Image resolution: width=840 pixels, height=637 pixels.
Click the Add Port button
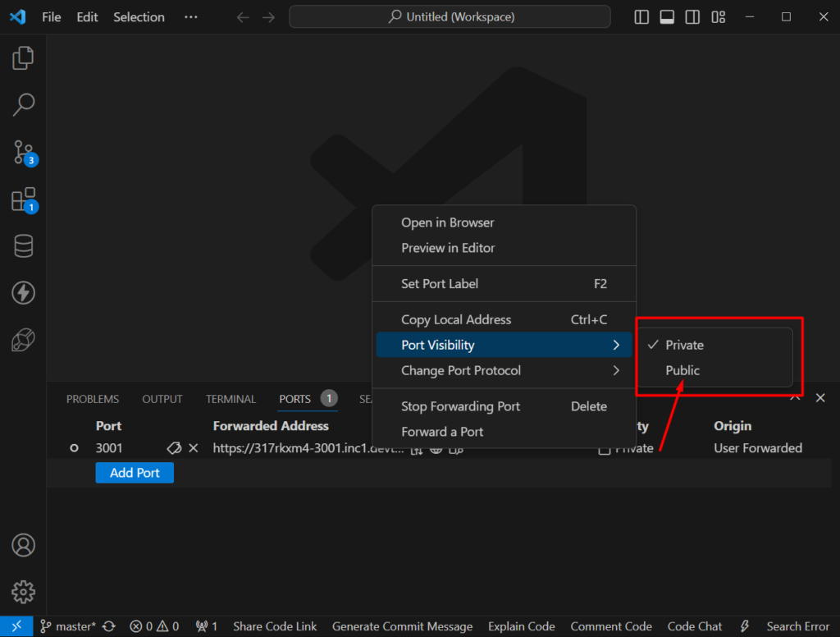[135, 473]
